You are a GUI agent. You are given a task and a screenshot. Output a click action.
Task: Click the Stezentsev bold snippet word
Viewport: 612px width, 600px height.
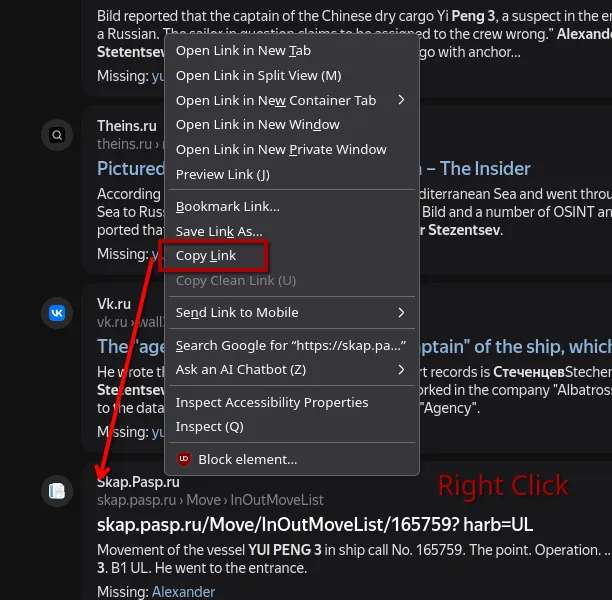(464, 230)
